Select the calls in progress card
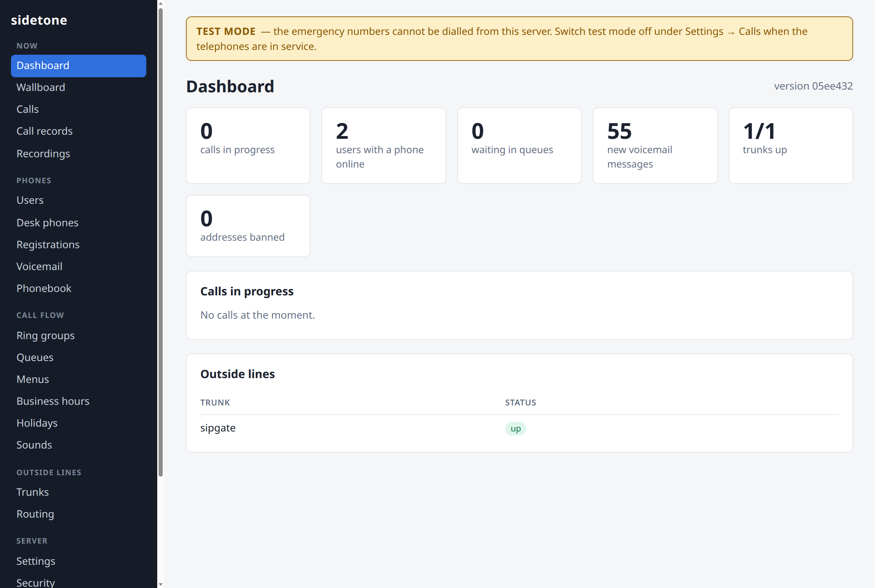 [248, 146]
